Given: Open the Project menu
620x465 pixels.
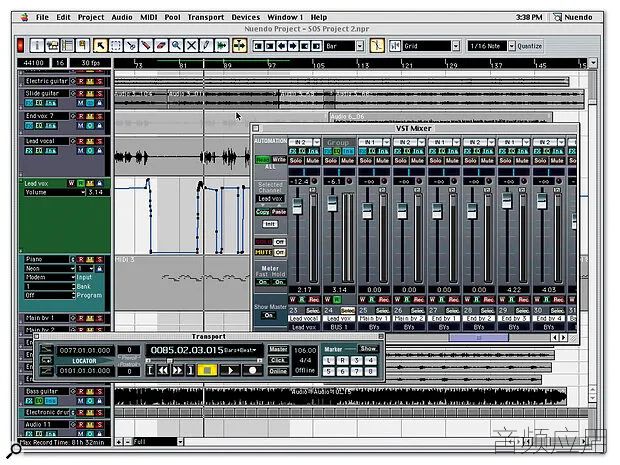Looking at the screenshot, I should [x=91, y=17].
